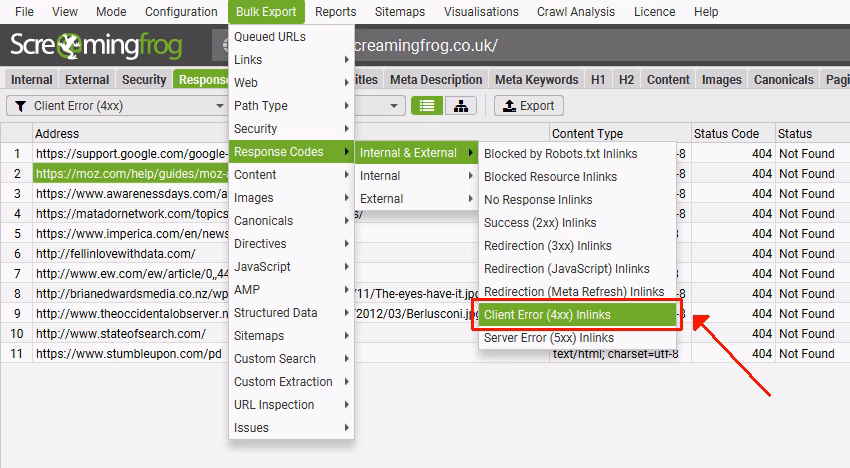
Task: Expand the Links submenu
Action: 290,60
